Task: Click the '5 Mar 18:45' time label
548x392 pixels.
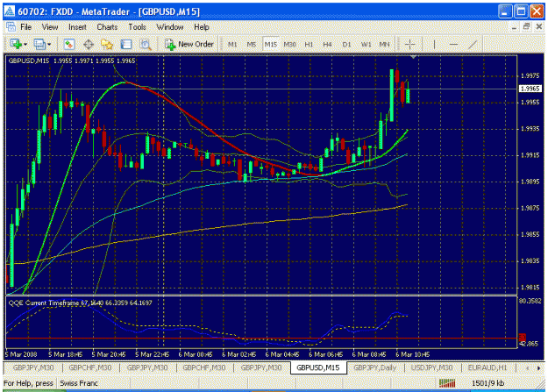Action: click(66, 354)
